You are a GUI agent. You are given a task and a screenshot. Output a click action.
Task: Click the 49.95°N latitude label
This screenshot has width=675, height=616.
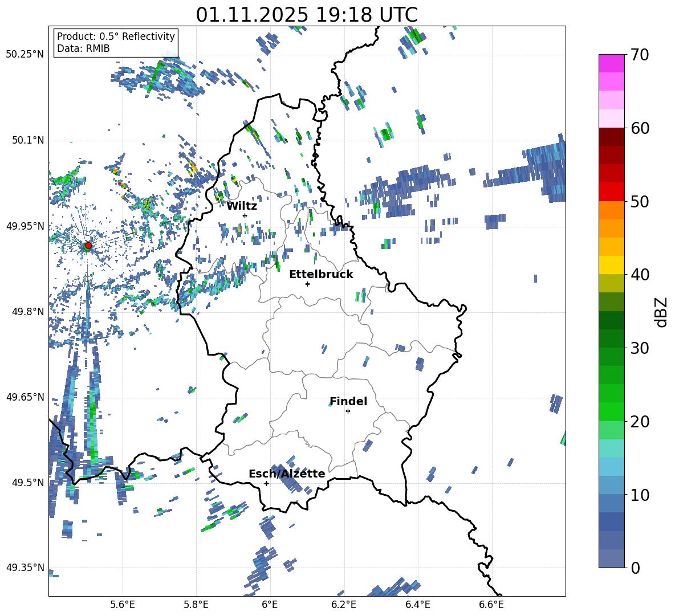tap(25, 226)
